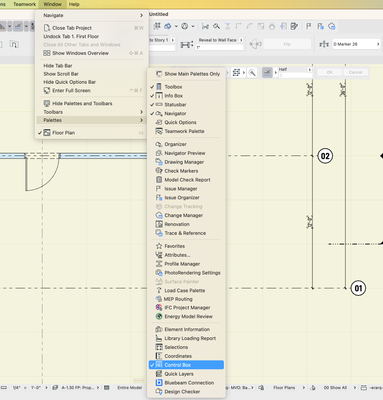Open the Teamwork menu
Image resolution: width=383 pixels, height=400 pixels.
pos(24,4)
